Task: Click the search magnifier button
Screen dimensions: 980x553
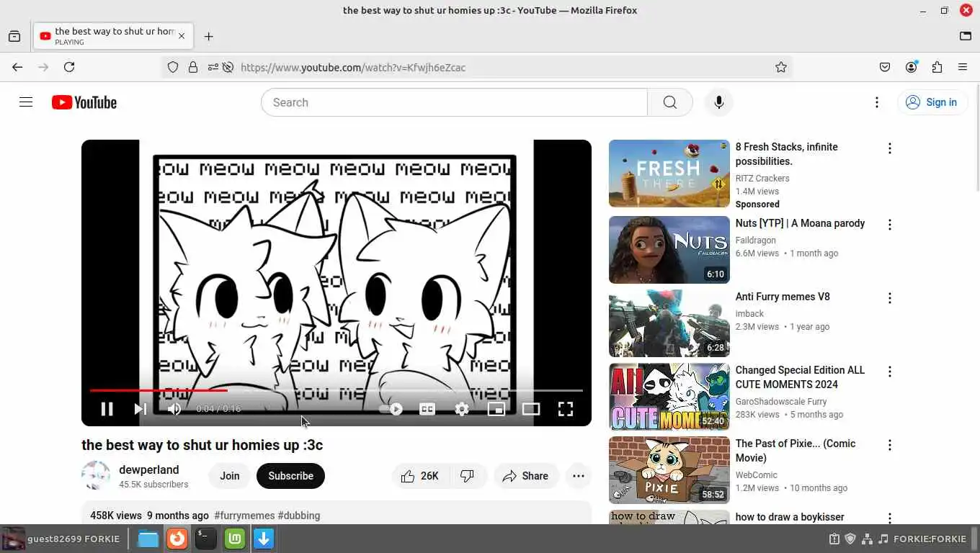Action: pyautogui.click(x=670, y=102)
